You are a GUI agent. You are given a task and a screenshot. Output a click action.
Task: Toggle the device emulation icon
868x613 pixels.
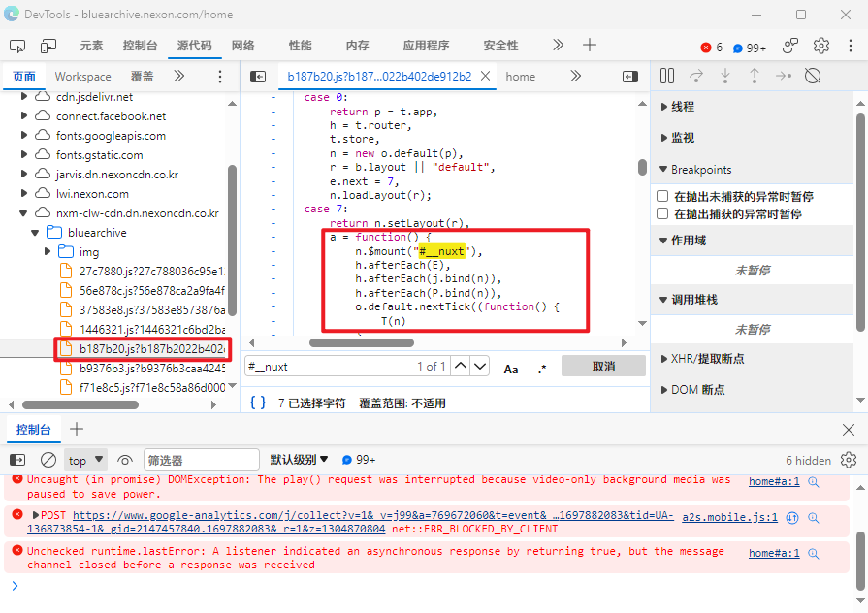pos(48,46)
